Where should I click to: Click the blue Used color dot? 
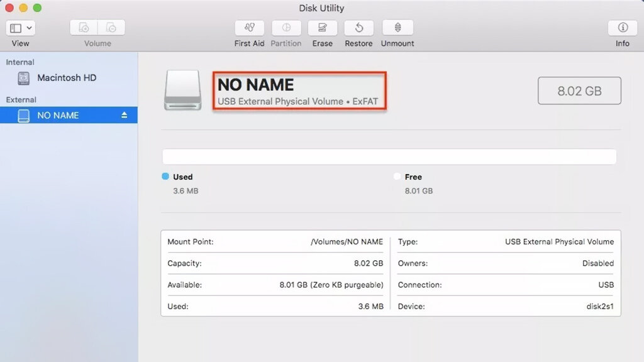(x=165, y=176)
